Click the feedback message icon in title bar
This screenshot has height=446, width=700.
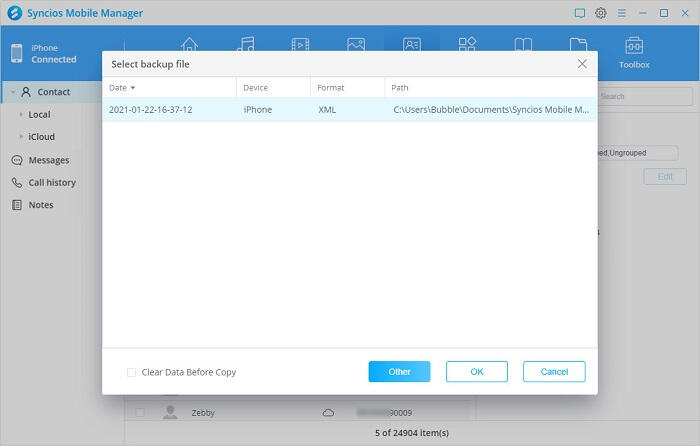[580, 13]
